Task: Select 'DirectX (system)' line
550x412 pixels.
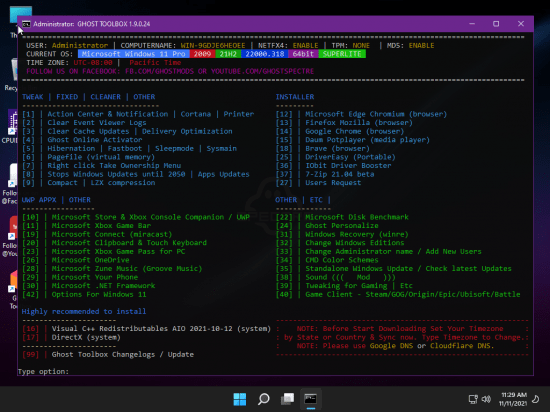Action: pyautogui.click(x=71, y=337)
